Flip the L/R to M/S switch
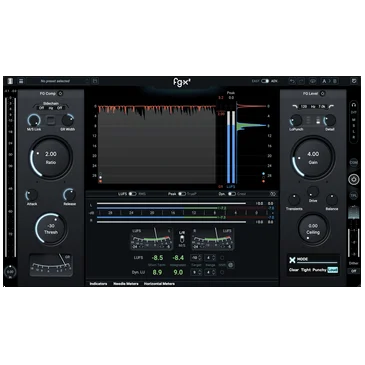365x365 pixels. (182, 239)
